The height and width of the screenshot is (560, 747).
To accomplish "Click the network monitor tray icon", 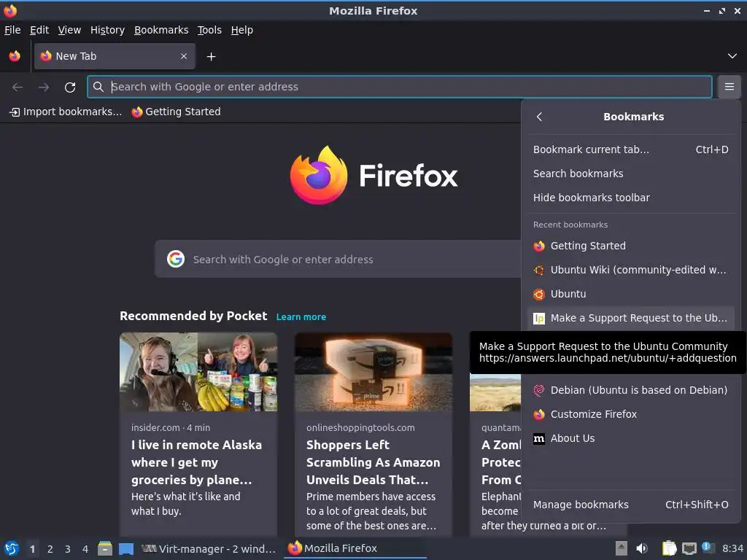I will 689,548.
